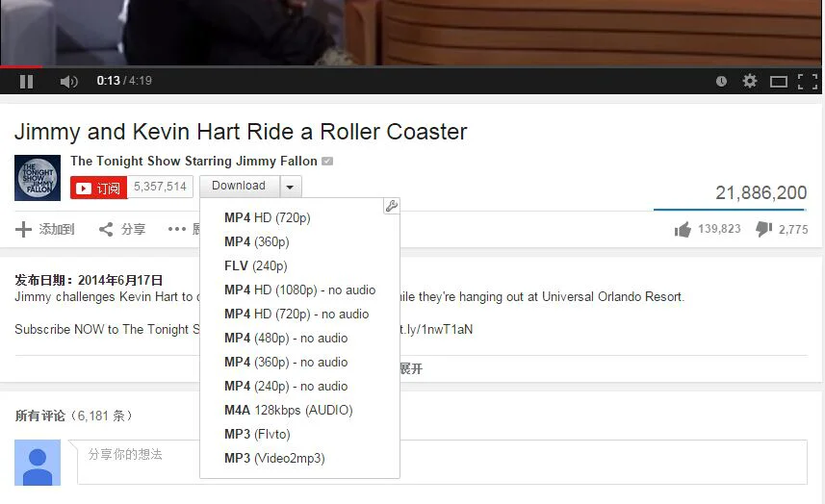Choose MP3 (Video2mp3) option

coord(274,458)
